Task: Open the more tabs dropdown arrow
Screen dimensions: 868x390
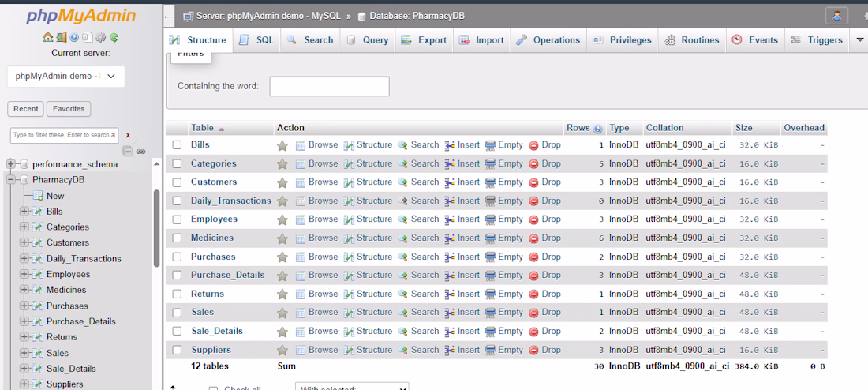Action: [859, 40]
